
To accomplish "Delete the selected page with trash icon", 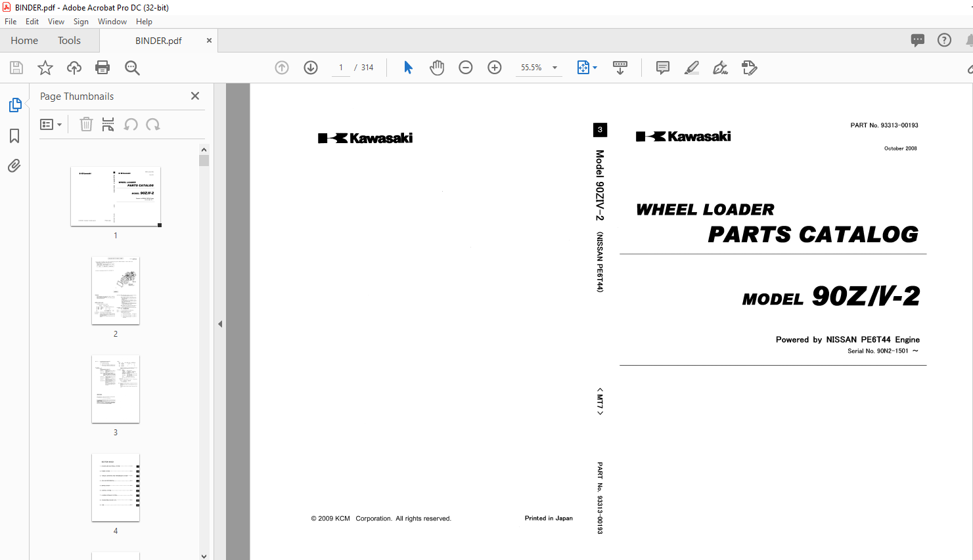I will point(86,124).
